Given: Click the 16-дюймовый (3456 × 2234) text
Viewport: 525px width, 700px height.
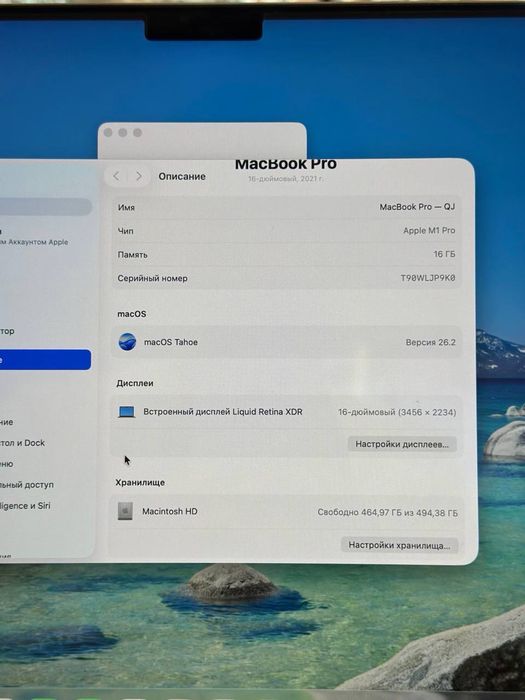Looking at the screenshot, I should coord(397,412).
